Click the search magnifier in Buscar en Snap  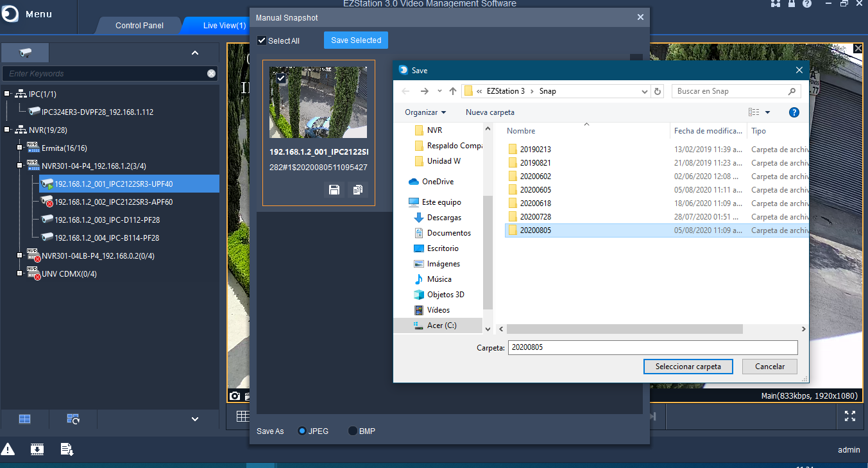(x=792, y=91)
